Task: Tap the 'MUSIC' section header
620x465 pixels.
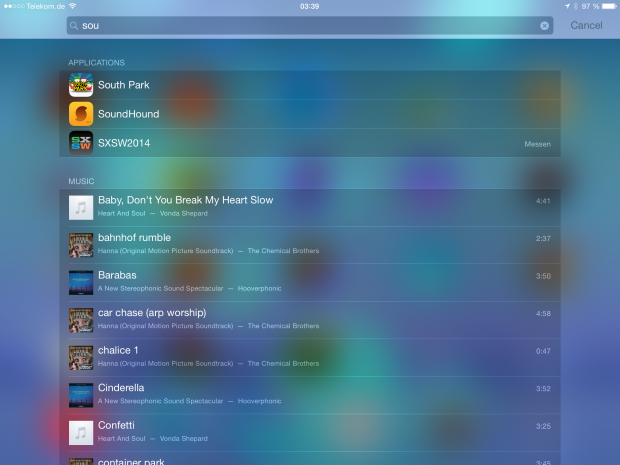Action: click(81, 181)
